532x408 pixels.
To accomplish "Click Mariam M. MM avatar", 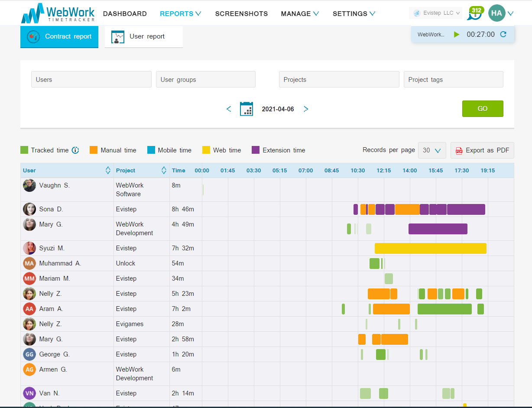I will [x=29, y=278].
